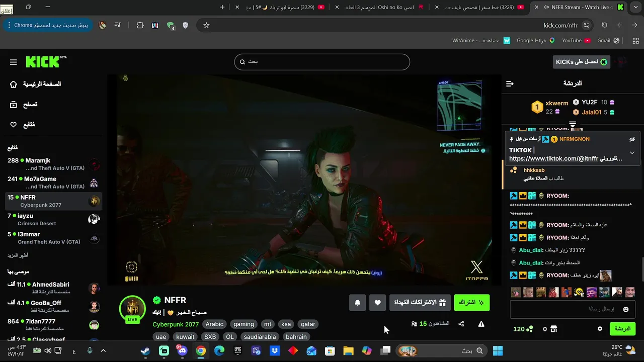Open Discord from the taskbar
This screenshot has width=644, height=362.
pos(182,351)
